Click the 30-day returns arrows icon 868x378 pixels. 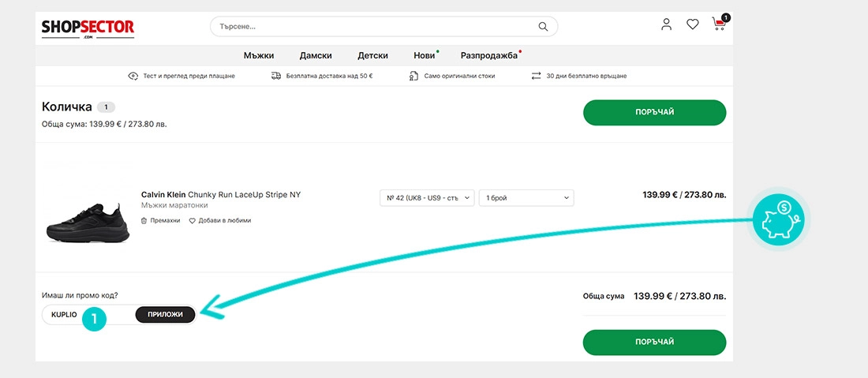[536, 76]
